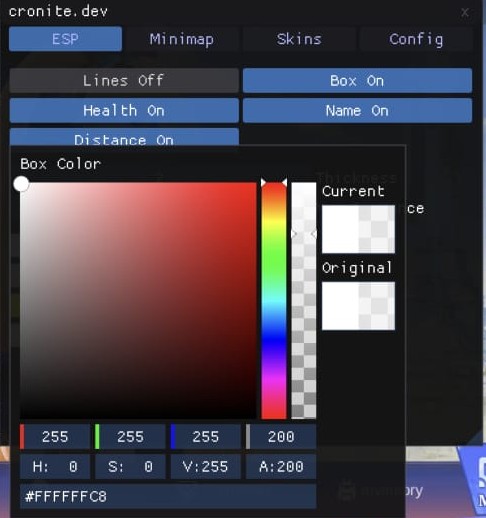
Task: Click the S: 0 saturation field
Action: click(x=130, y=467)
